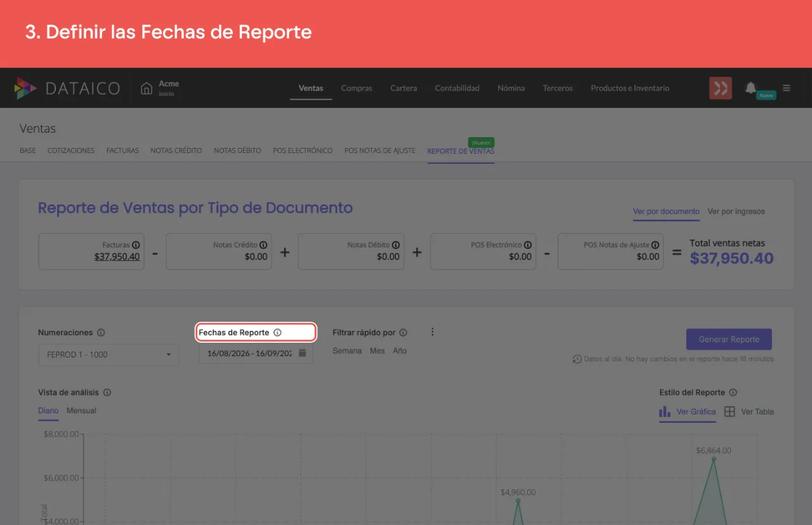Open the Nómina main menu
Image resolution: width=812 pixels, height=525 pixels.
pos(511,88)
